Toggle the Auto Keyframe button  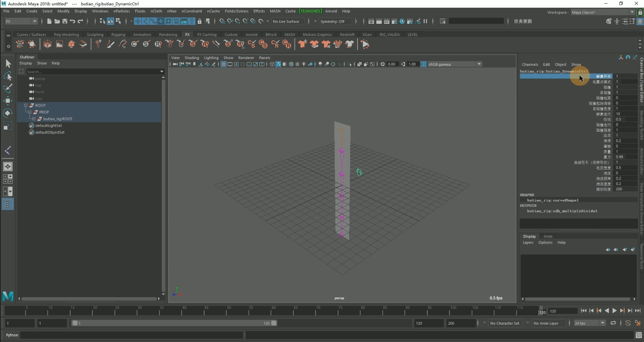click(628, 323)
